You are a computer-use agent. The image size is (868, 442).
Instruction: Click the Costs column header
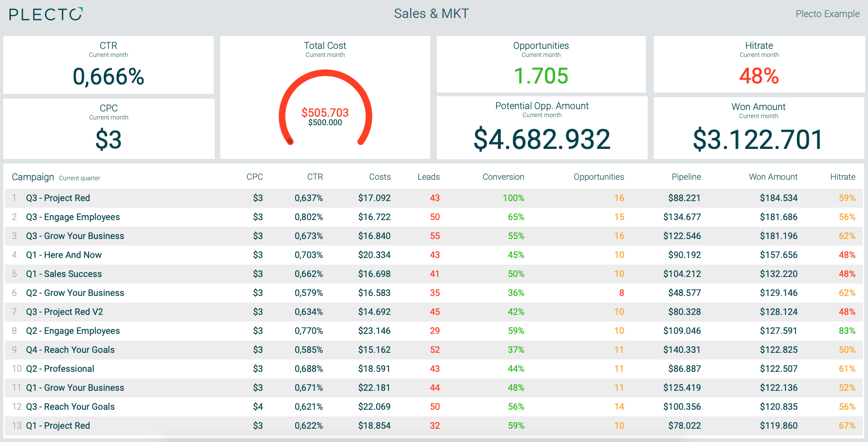point(380,177)
